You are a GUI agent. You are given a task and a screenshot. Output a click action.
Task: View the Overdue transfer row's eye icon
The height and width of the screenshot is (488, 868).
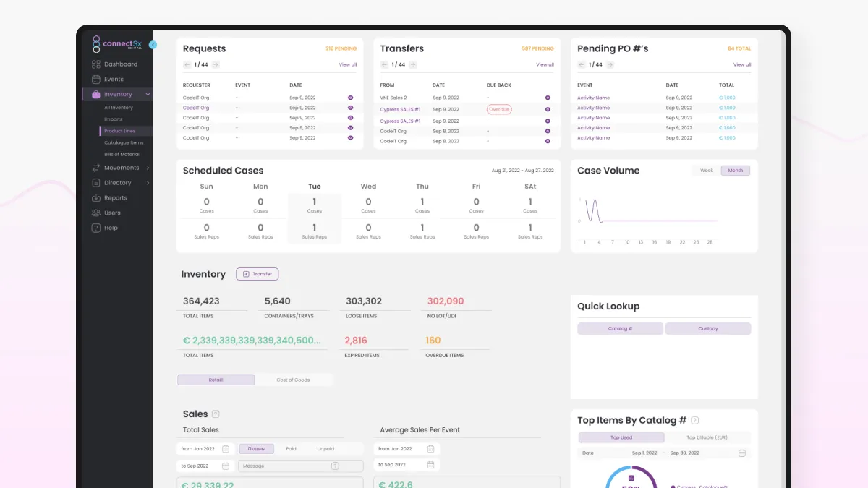pyautogui.click(x=548, y=109)
